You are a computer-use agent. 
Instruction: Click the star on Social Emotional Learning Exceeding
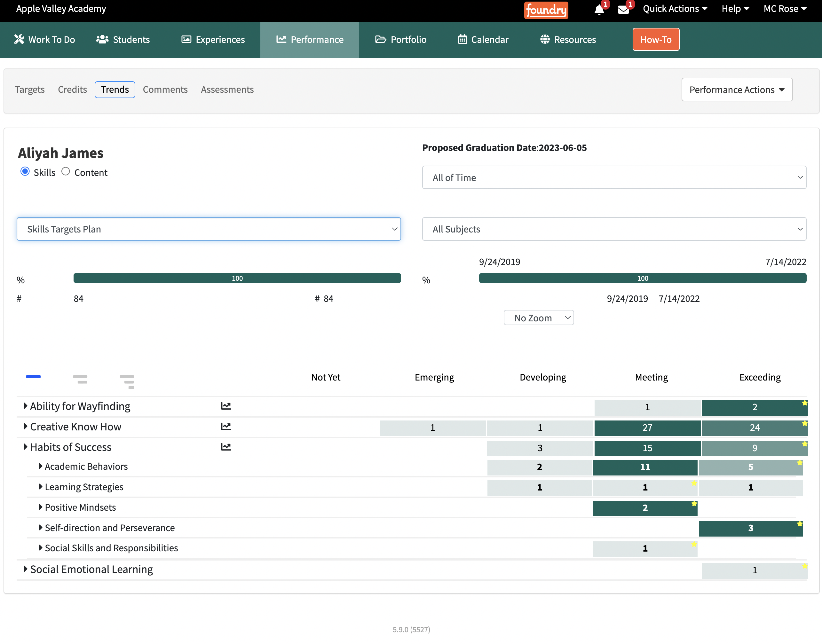[804, 566]
